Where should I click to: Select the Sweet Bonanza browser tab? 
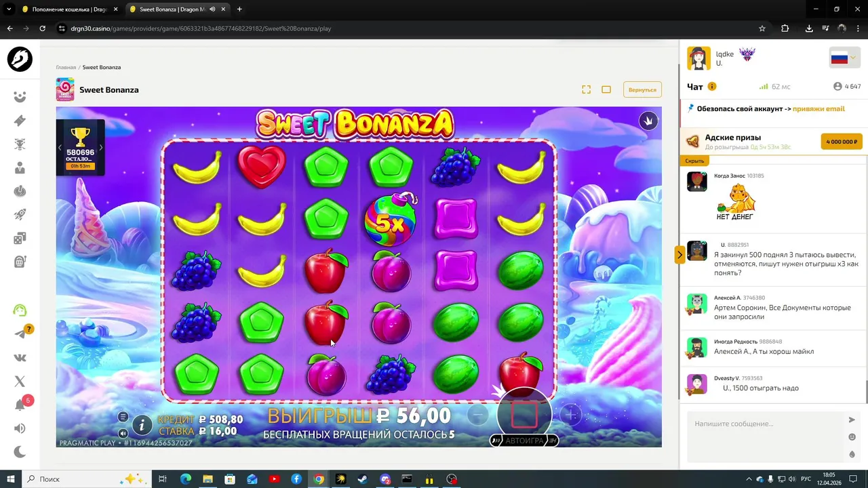click(176, 9)
